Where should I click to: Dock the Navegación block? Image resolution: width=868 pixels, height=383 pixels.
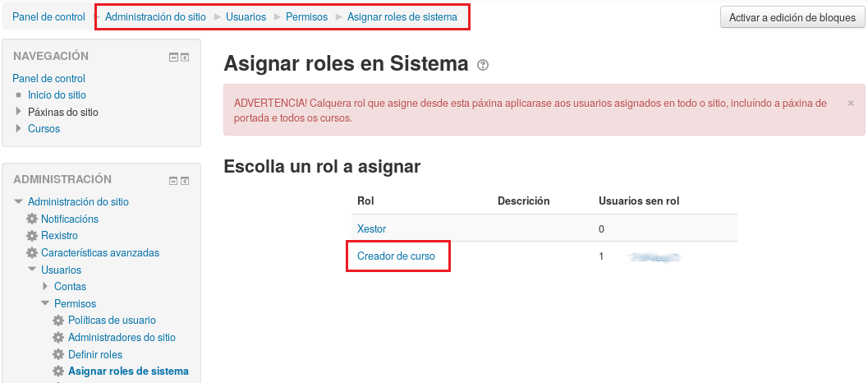[x=184, y=57]
